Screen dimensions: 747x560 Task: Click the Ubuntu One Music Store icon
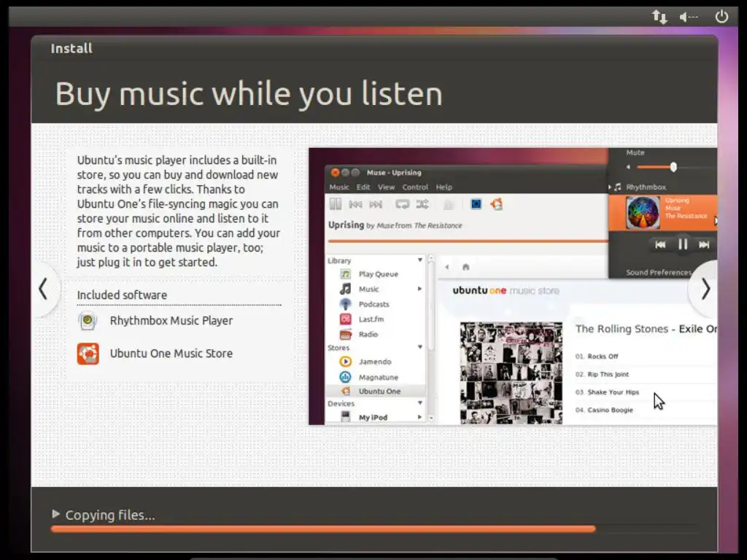pyautogui.click(x=88, y=354)
